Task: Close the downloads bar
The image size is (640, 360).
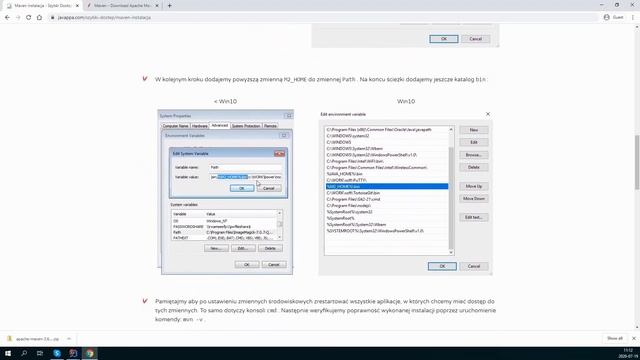Action: [634, 338]
